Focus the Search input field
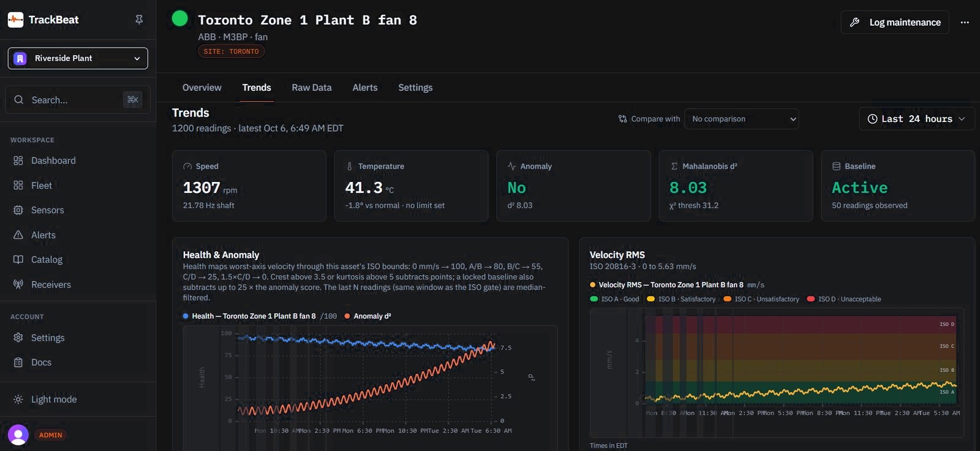 (78, 100)
